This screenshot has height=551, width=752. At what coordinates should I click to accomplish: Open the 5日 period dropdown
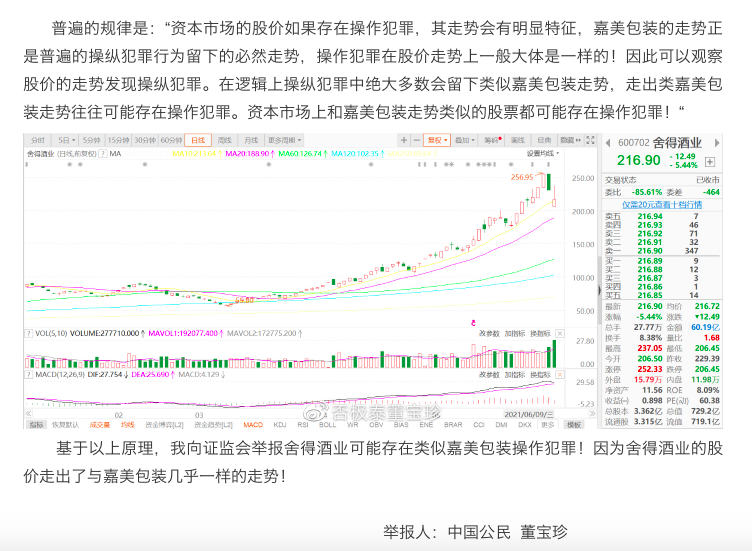click(66, 140)
